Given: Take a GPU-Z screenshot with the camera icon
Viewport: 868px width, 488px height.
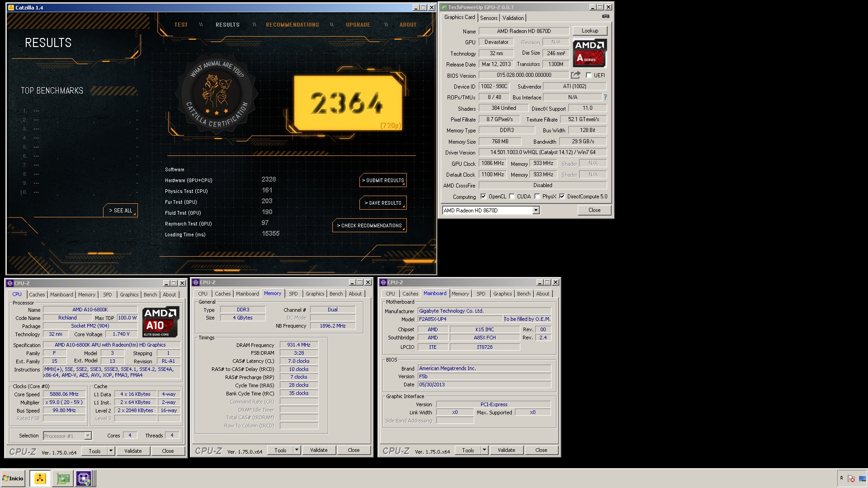Looking at the screenshot, I should [x=606, y=17].
